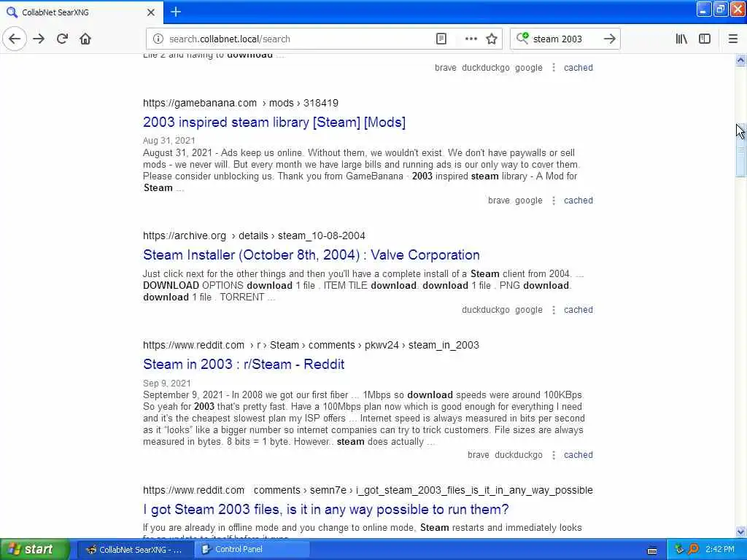Click the keyboard icon in taskbar
This screenshot has height=560, width=747.
[x=651, y=551]
